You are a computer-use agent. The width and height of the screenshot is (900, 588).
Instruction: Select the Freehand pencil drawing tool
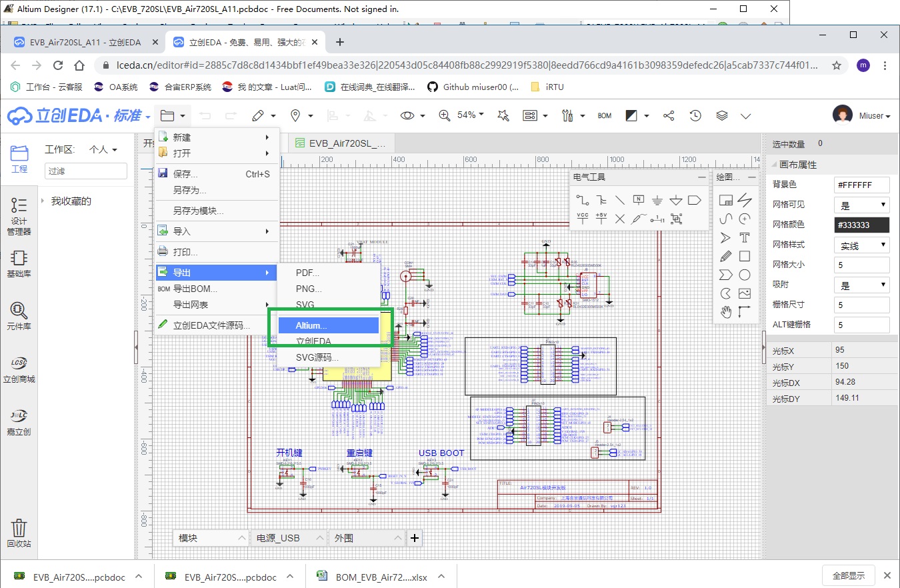point(726,256)
